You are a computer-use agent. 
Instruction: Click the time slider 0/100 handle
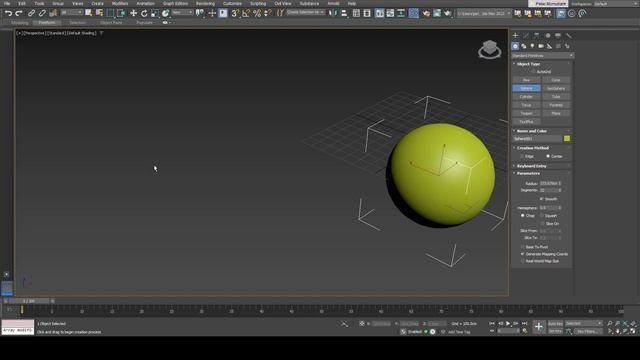click(x=29, y=301)
